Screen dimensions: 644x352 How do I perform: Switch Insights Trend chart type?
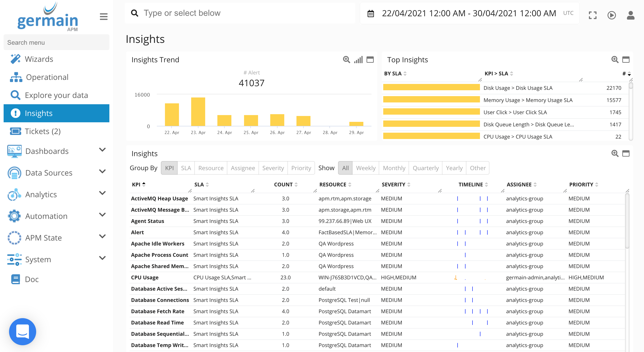(358, 60)
